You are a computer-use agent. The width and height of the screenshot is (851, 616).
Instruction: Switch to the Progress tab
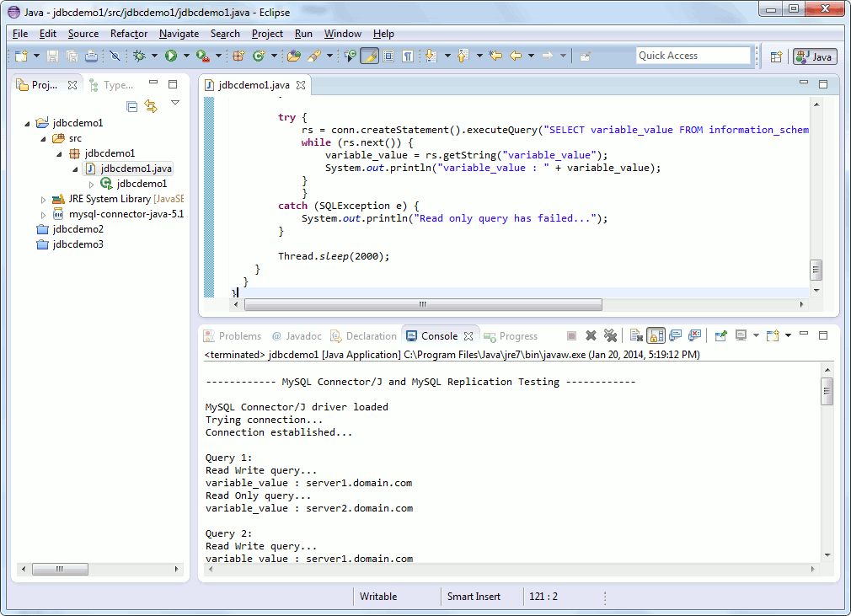tap(511, 336)
